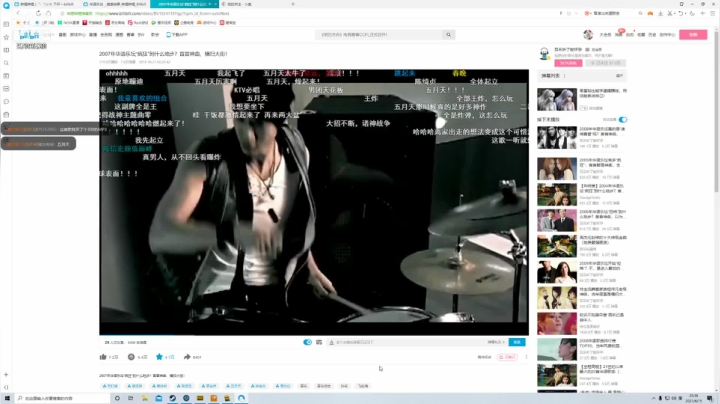Click the pink-outlined button below video right side
This screenshot has width=720, height=404.
(x=507, y=357)
